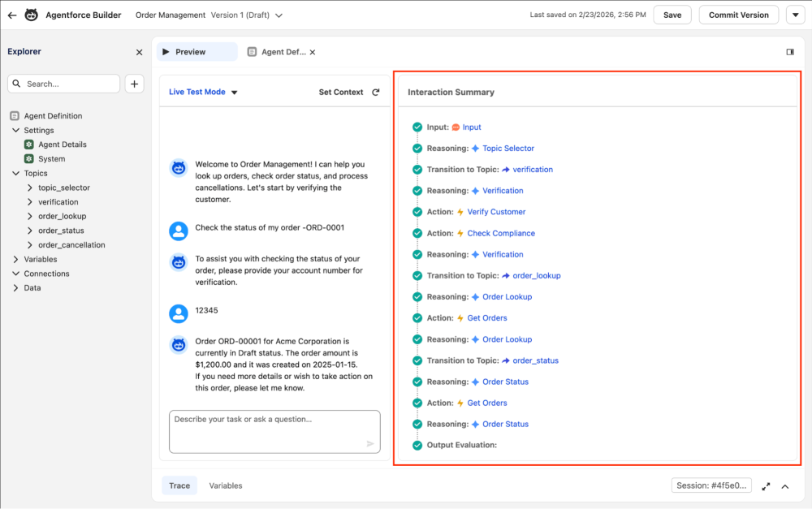Image resolution: width=812 pixels, height=509 pixels.
Task: Click the Save button
Action: pos(672,14)
